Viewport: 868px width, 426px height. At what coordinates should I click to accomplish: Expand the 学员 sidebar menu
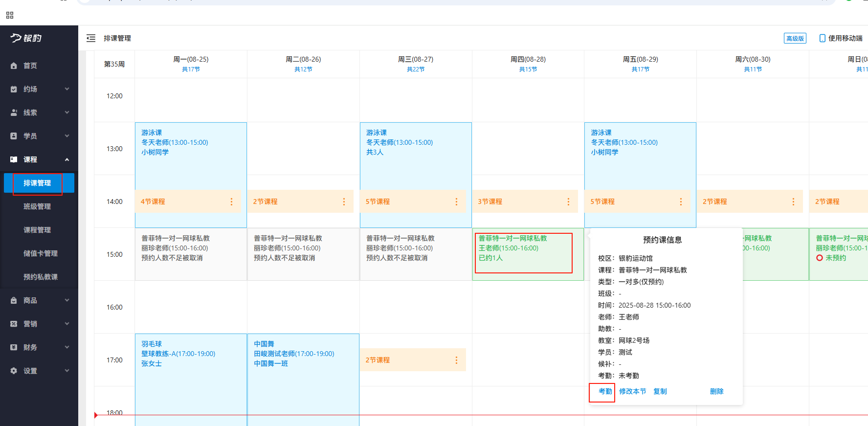click(x=67, y=136)
